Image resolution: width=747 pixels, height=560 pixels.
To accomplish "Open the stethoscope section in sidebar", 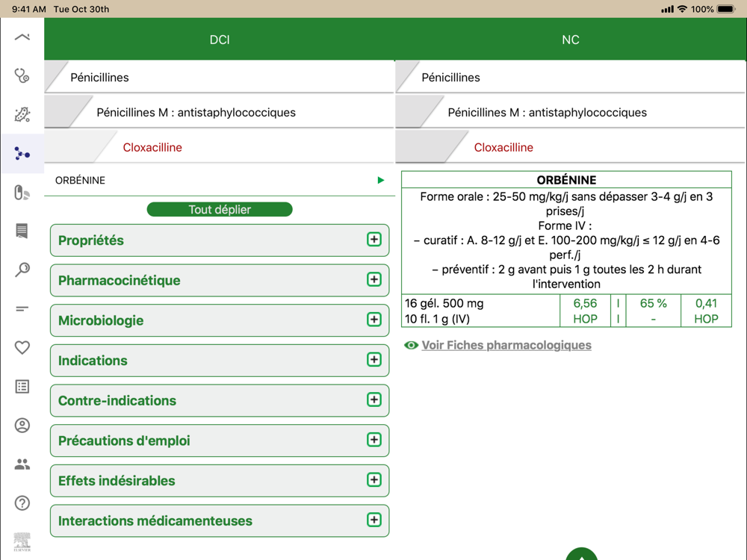I will click(22, 75).
